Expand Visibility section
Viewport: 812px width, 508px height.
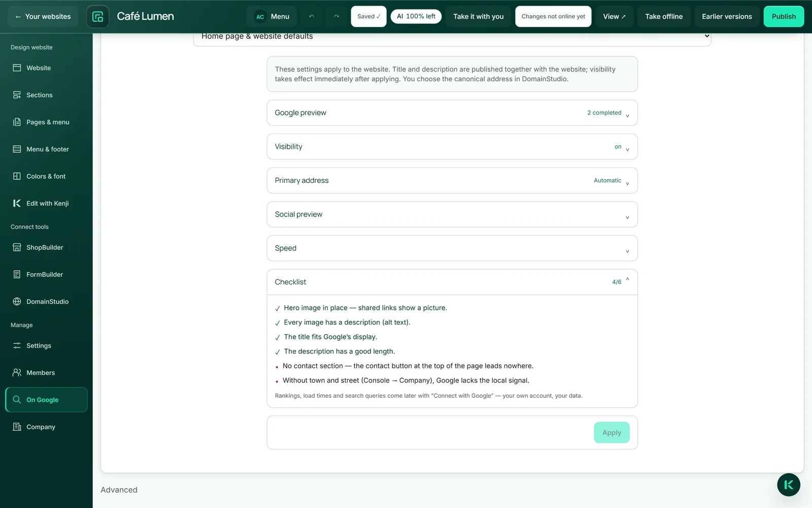pyautogui.click(x=452, y=147)
